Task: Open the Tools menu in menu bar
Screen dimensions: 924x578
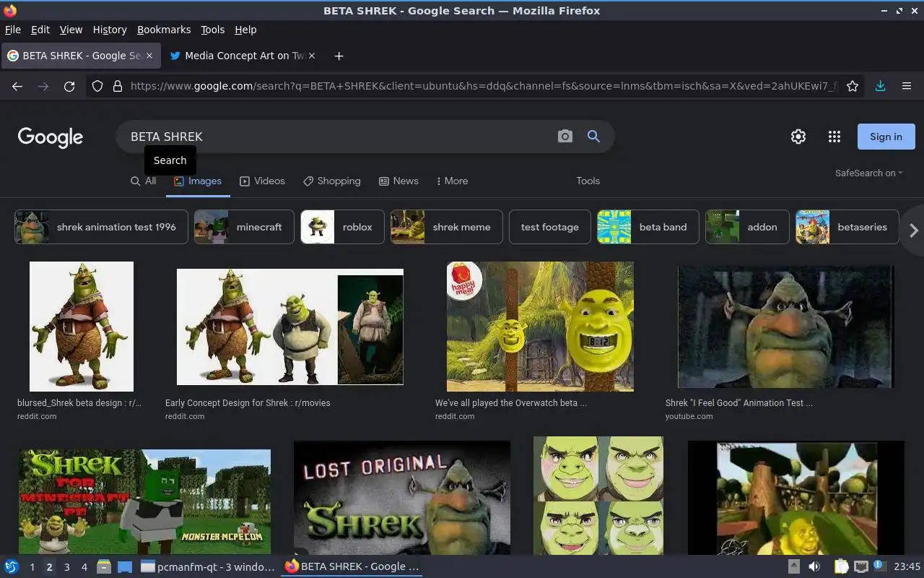Action: tap(212, 30)
